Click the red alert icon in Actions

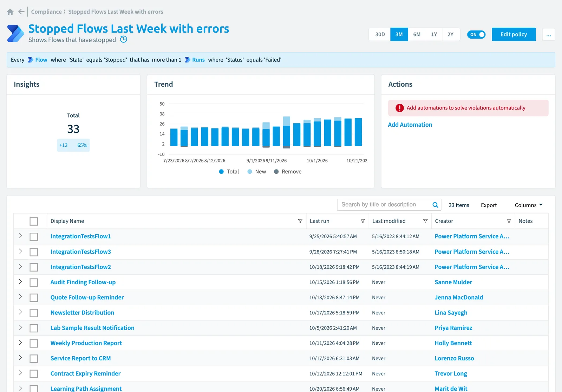point(400,108)
